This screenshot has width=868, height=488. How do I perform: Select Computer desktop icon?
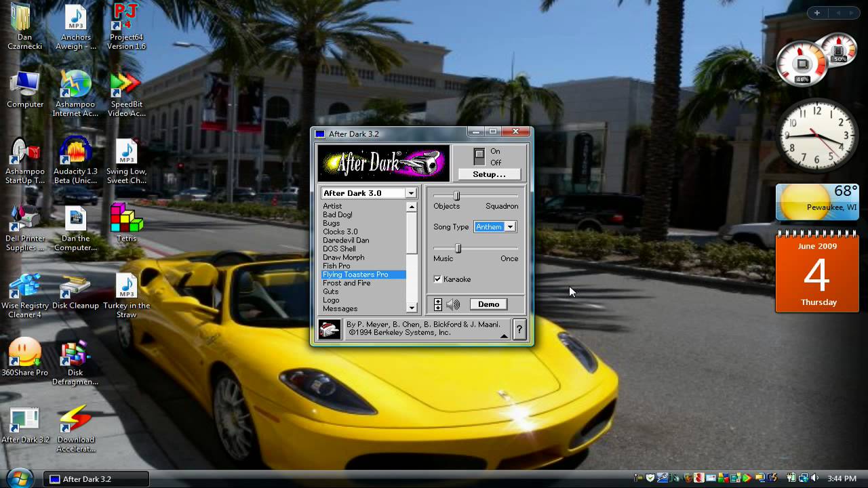click(24, 89)
